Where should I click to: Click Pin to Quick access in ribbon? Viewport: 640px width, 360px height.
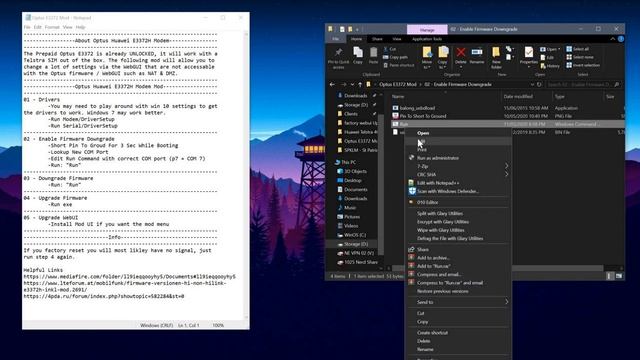coord(338,58)
